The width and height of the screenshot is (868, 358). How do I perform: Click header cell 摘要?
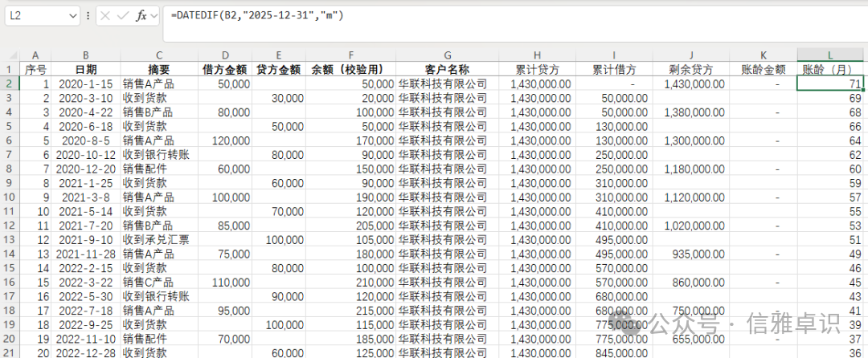(159, 70)
